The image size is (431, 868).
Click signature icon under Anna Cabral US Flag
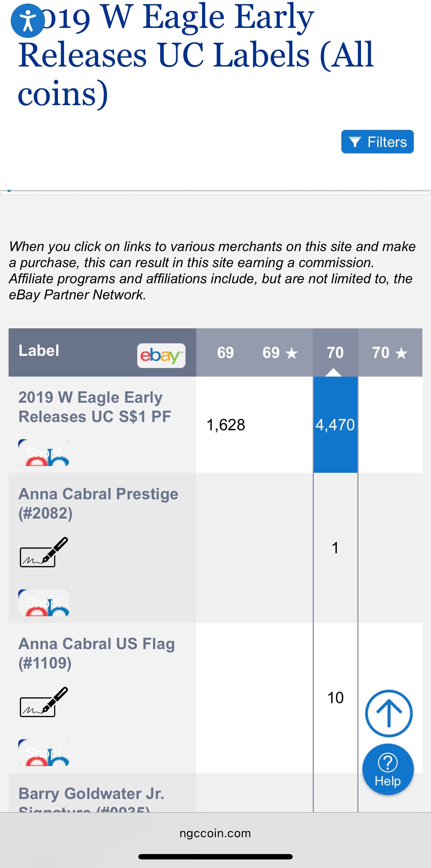(44, 702)
